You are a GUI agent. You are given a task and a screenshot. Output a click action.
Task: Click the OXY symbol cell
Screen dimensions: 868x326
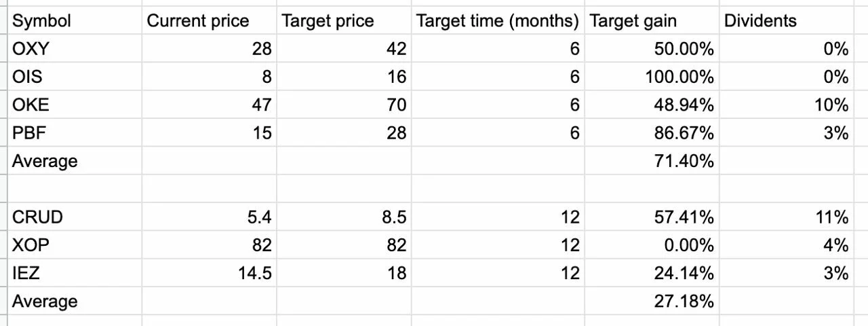[75, 48]
